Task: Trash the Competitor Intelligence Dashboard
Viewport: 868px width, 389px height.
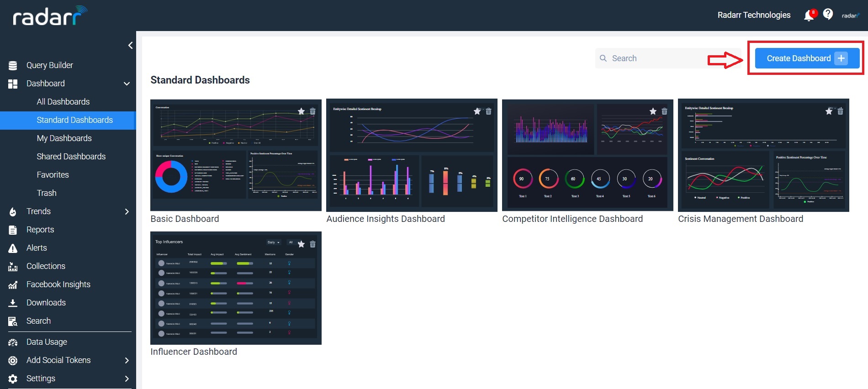Action: tap(665, 111)
